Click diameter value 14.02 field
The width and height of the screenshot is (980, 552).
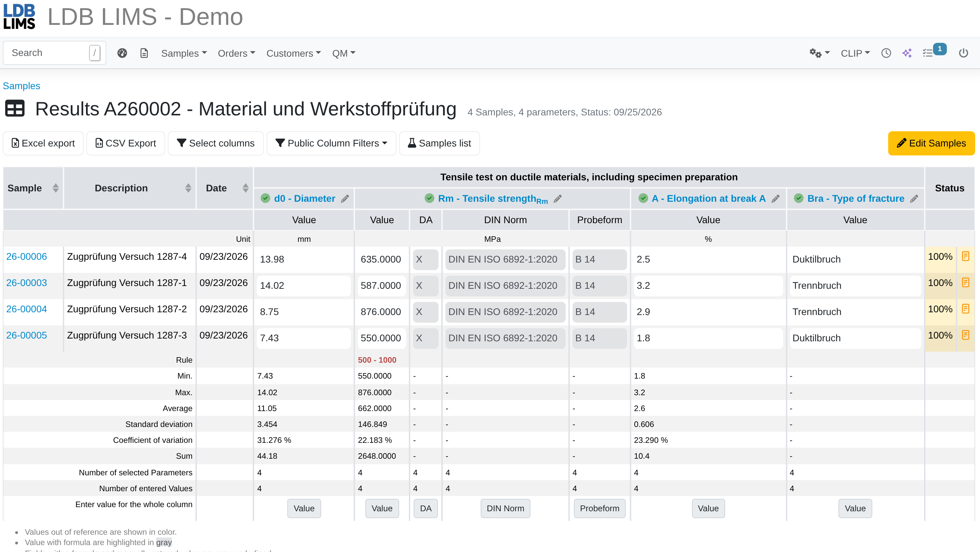(x=304, y=286)
